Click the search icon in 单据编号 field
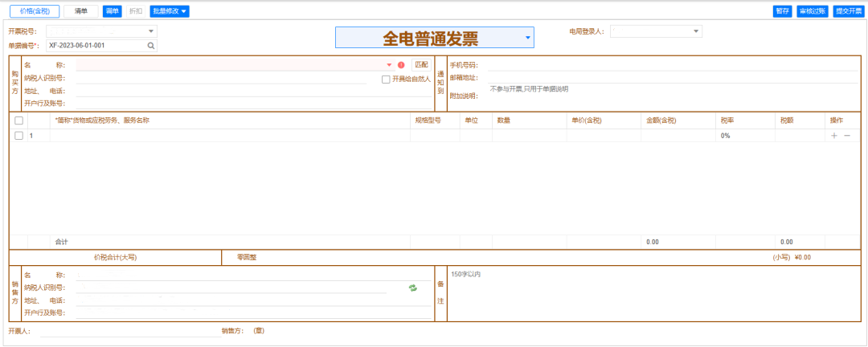The width and height of the screenshot is (868, 347). coord(150,46)
